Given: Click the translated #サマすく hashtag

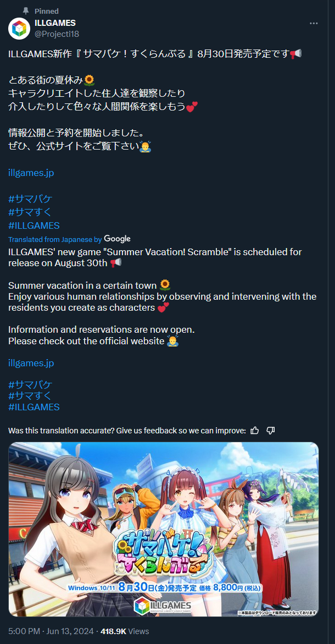Looking at the screenshot, I should (30, 396).
